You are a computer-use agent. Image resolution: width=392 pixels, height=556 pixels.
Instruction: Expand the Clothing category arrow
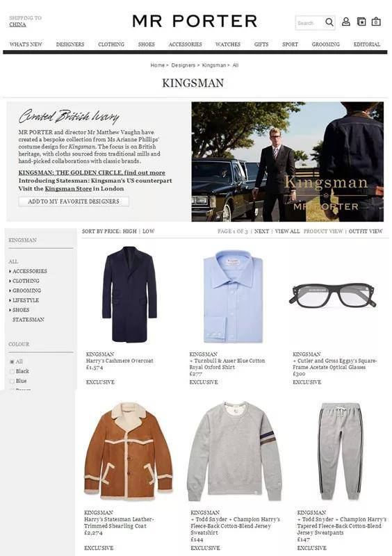click(x=10, y=281)
